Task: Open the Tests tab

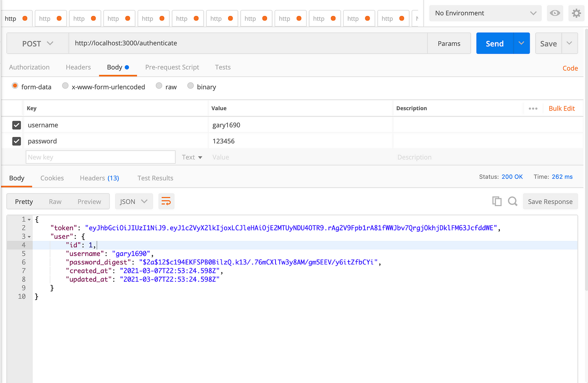Action: point(223,67)
